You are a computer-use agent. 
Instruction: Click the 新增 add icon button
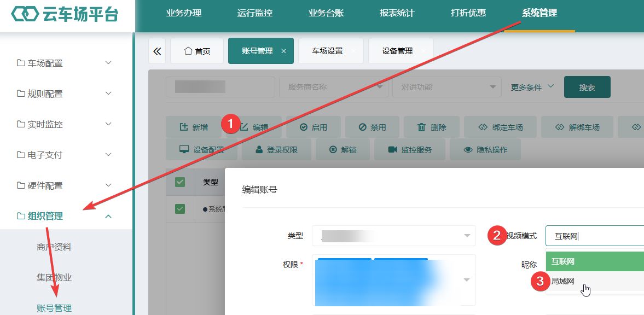[194, 127]
